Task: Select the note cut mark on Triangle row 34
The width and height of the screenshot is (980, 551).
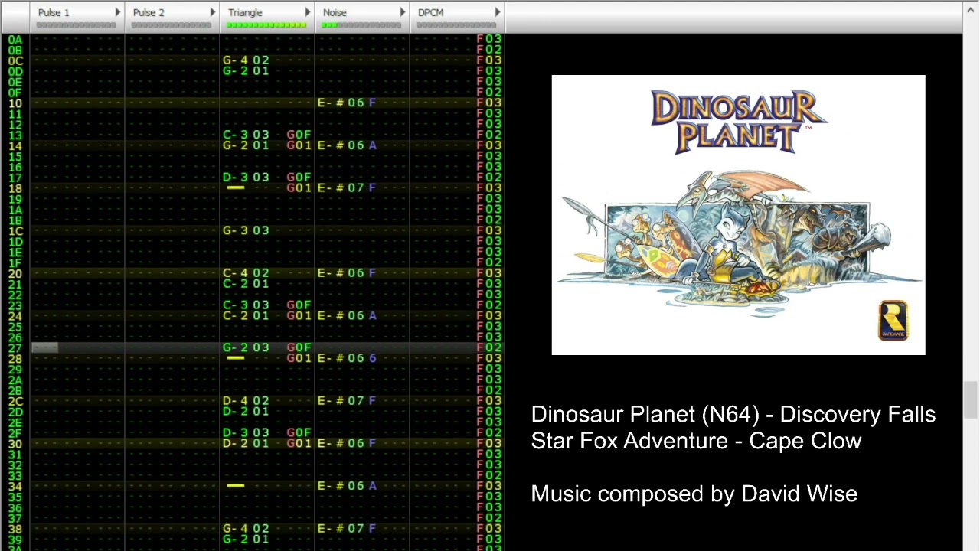Action: click(x=235, y=486)
